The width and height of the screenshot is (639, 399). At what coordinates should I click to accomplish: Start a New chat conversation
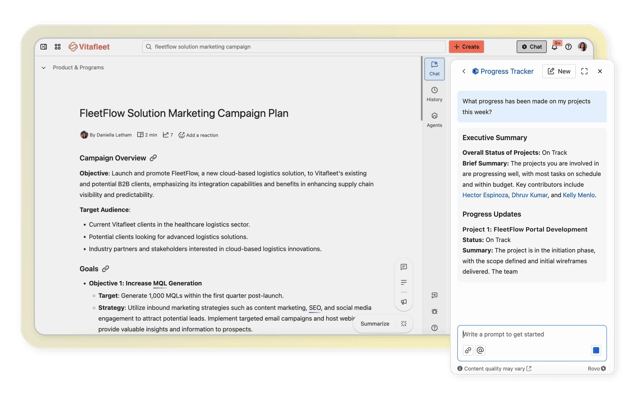click(559, 71)
